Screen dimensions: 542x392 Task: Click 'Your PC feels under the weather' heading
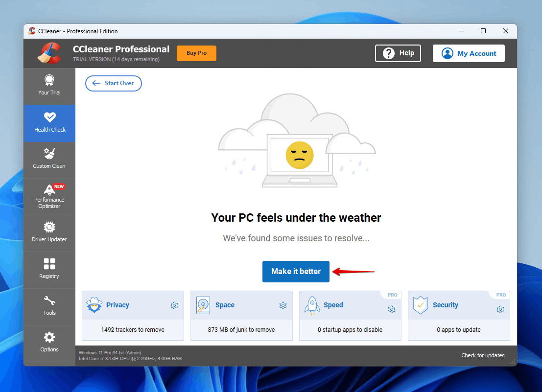pyautogui.click(x=296, y=218)
